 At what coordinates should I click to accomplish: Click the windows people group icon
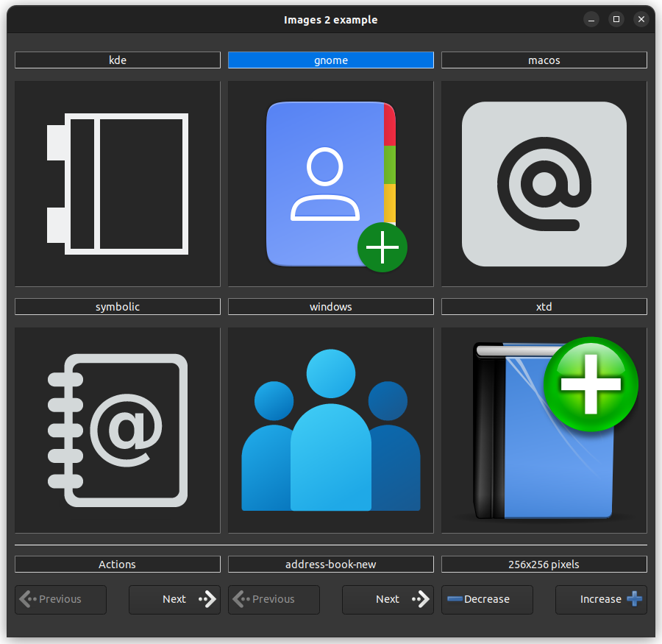[x=331, y=431]
